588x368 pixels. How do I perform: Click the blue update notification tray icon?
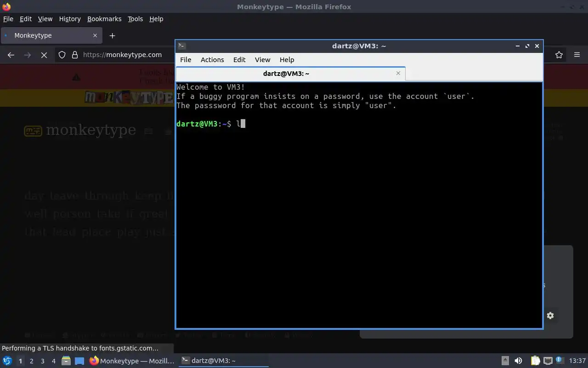(x=560, y=360)
